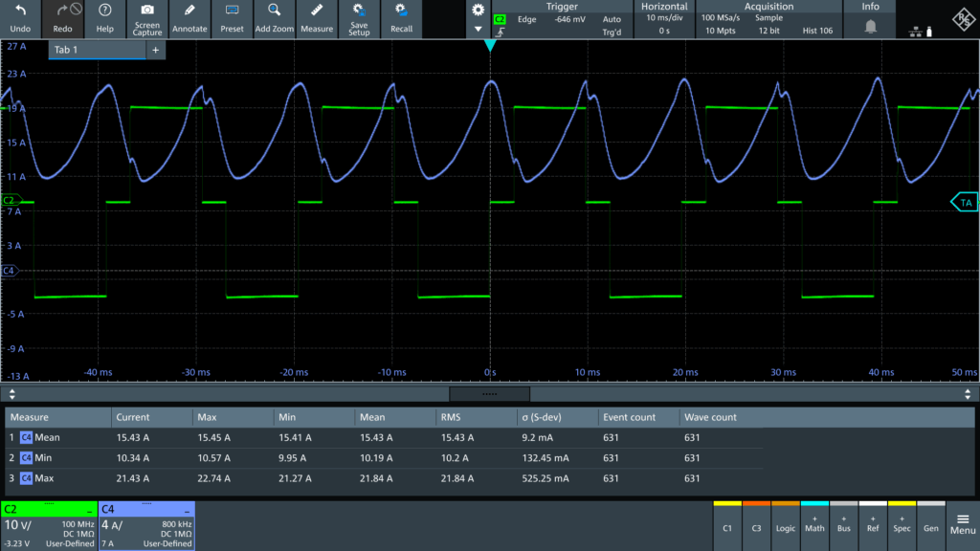The height and width of the screenshot is (551, 980).
Task: Collapse the measurement panel using left arrows
Action: click(11, 393)
